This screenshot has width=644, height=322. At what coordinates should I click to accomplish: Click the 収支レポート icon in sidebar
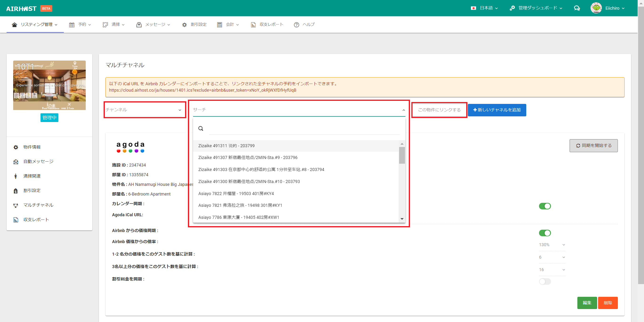(x=16, y=220)
